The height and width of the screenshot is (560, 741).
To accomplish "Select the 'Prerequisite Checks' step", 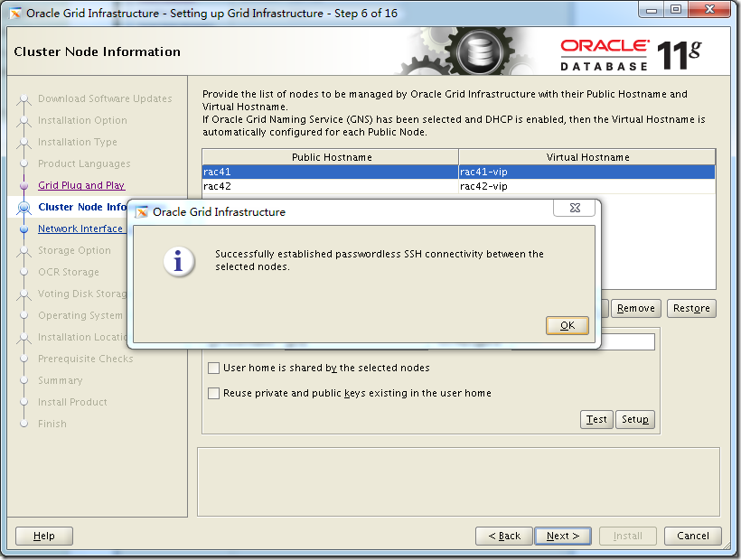I will coord(86,359).
